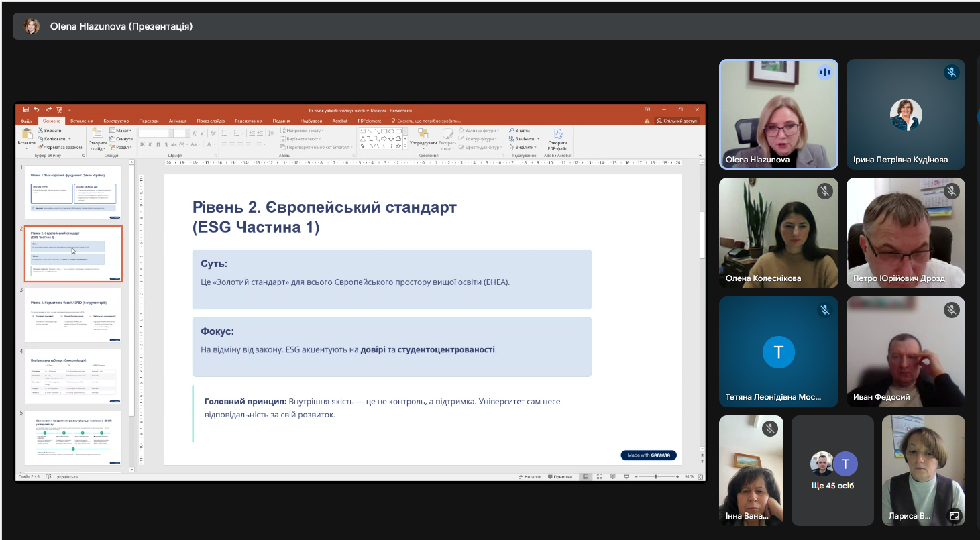This screenshot has height=540, width=980.
Task: Open the Замінити dropdown arrow
Action: tap(539, 139)
